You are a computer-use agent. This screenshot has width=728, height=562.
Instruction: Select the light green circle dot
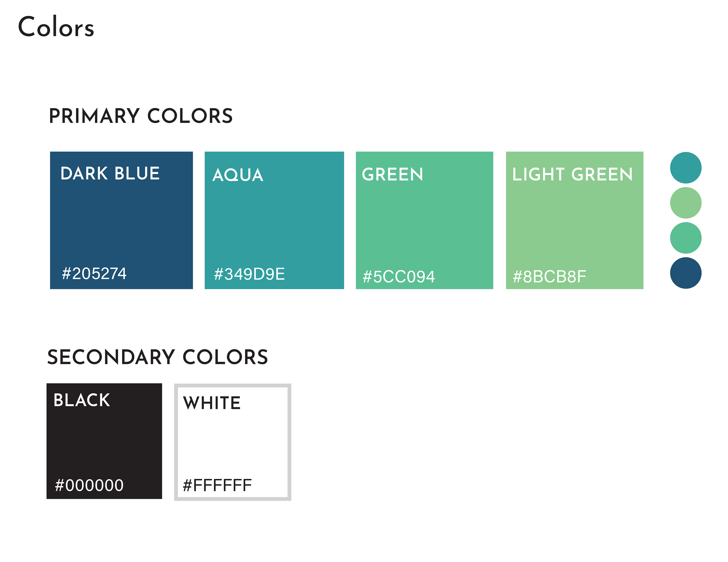pyautogui.click(x=685, y=202)
